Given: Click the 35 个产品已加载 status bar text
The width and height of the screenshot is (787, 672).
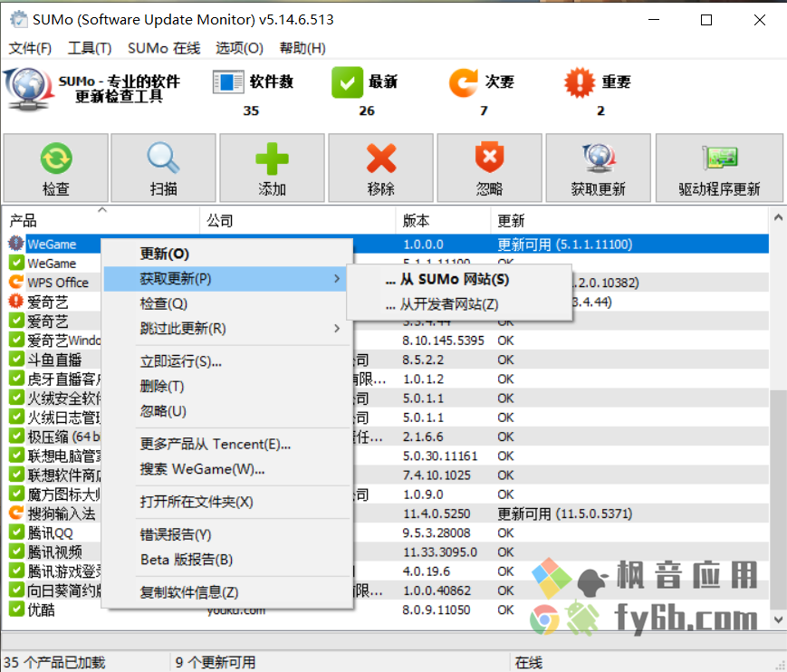Looking at the screenshot, I should coord(54,662).
